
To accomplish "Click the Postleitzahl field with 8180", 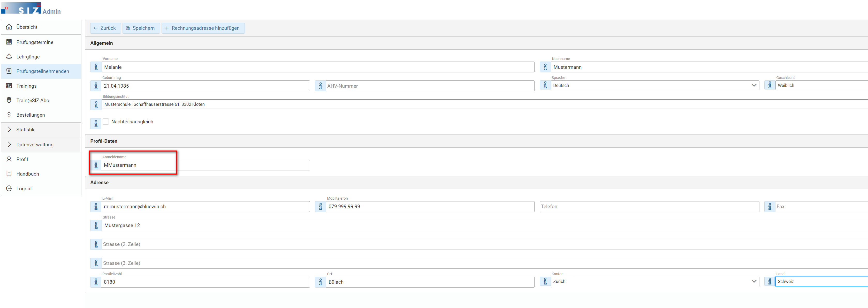I will tap(205, 282).
